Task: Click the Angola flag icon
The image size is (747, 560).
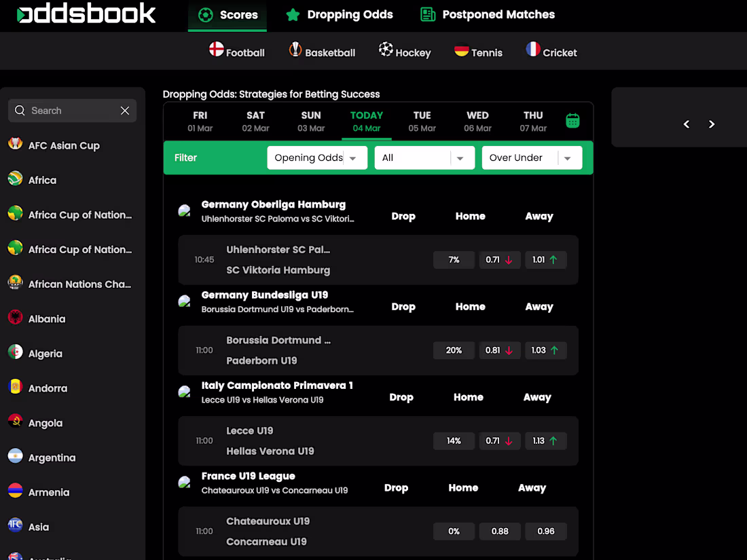Action: (x=15, y=422)
